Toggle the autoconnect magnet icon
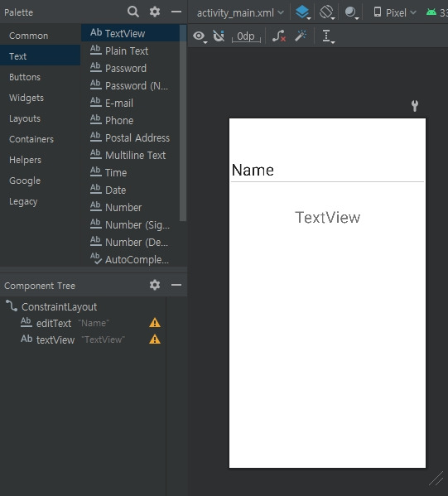Image resolution: width=448 pixels, height=496 pixels. [x=219, y=36]
